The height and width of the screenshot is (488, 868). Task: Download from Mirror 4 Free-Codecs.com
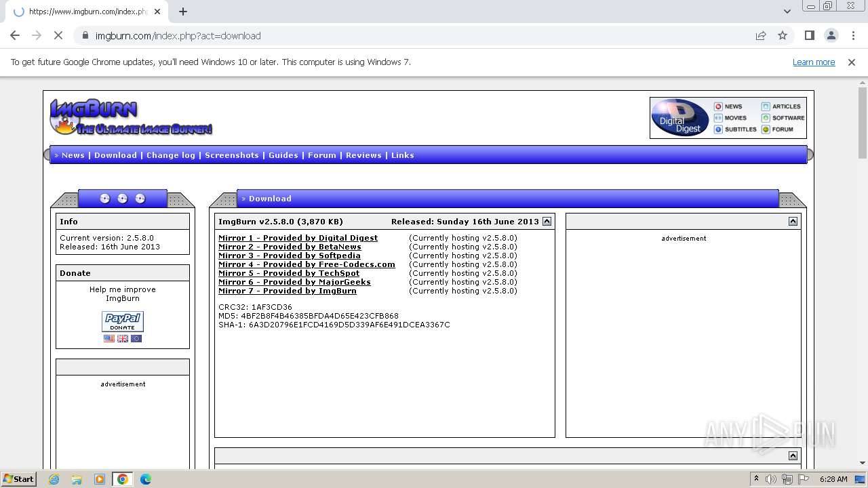307,264
